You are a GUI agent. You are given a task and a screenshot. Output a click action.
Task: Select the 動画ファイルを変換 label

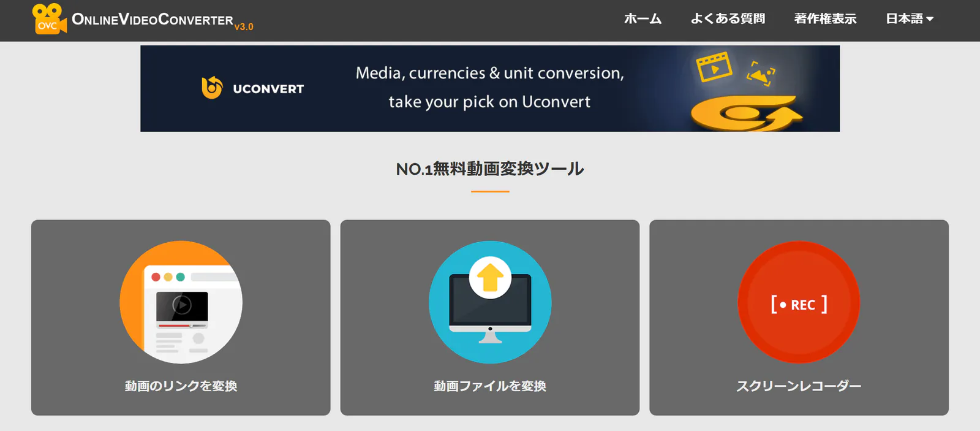click(x=490, y=386)
